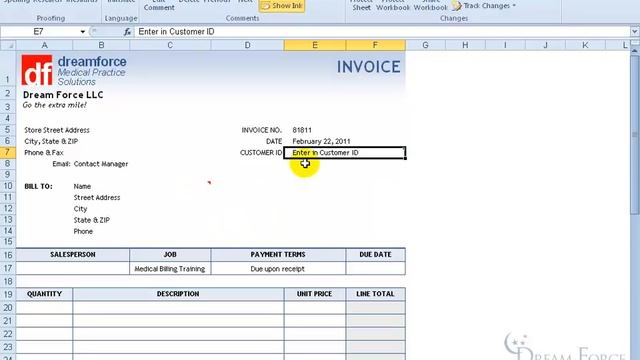Select the JOB header cell
Screen dimensions: 640x360
[170, 255]
